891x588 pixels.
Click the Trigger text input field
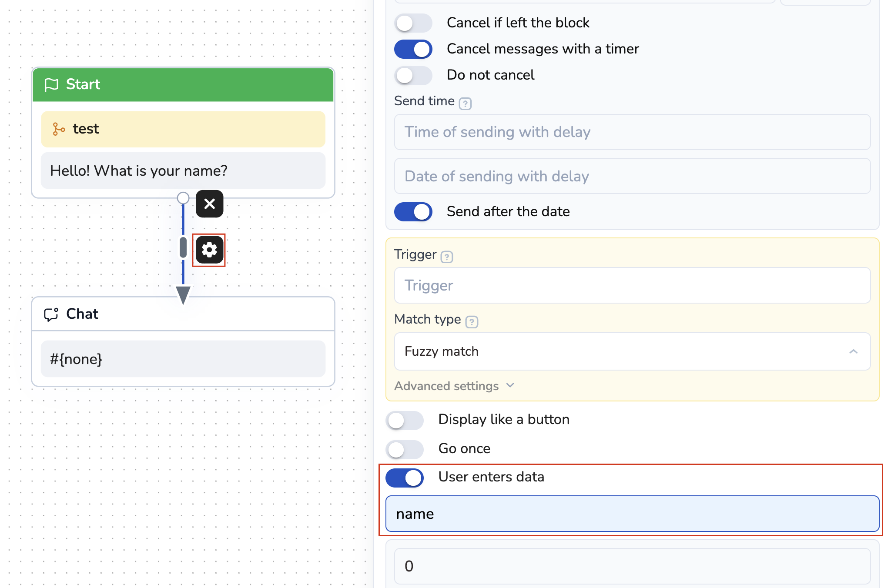632,286
